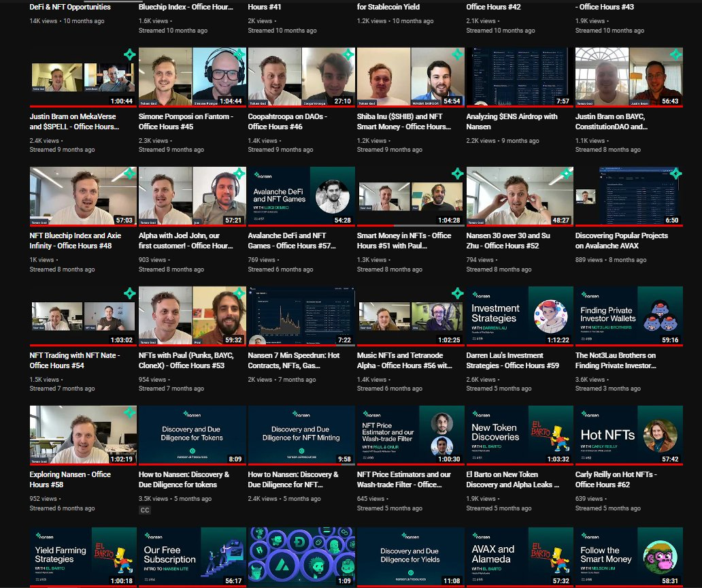Open Finding Private Investor Wallets thumbnail
The image size is (702, 588).
(629, 316)
